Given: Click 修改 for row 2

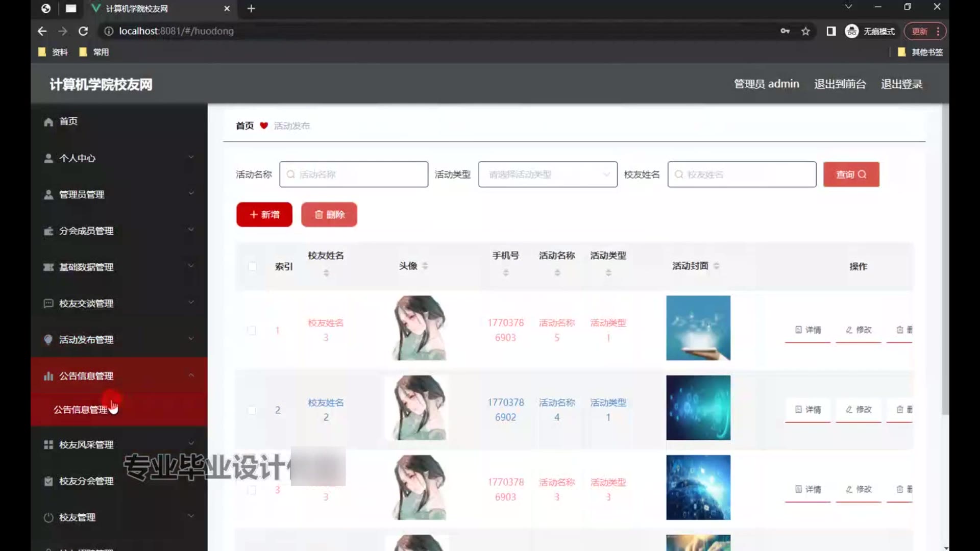Looking at the screenshot, I should [859, 410].
